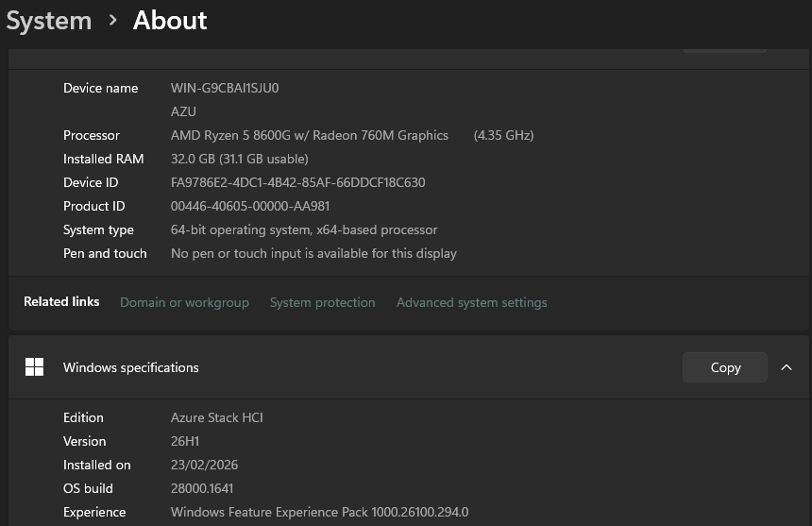Image resolution: width=812 pixels, height=526 pixels.
Task: Click the Pen and touch label
Action: point(105,253)
